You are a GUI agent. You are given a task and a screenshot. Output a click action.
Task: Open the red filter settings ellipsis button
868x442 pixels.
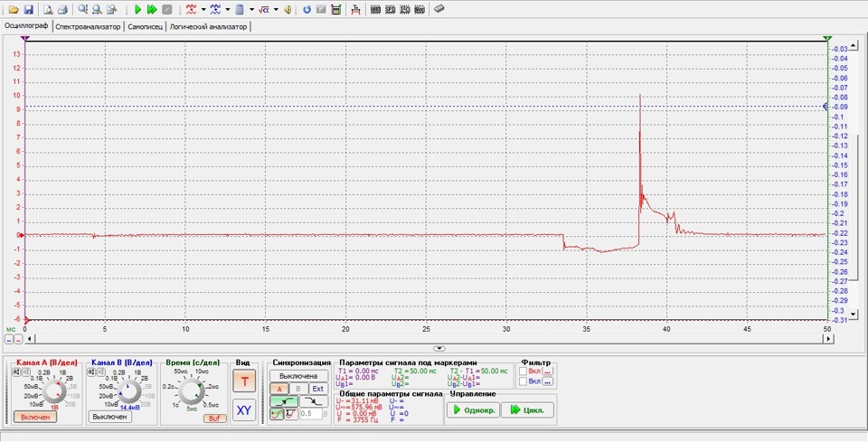(x=548, y=371)
